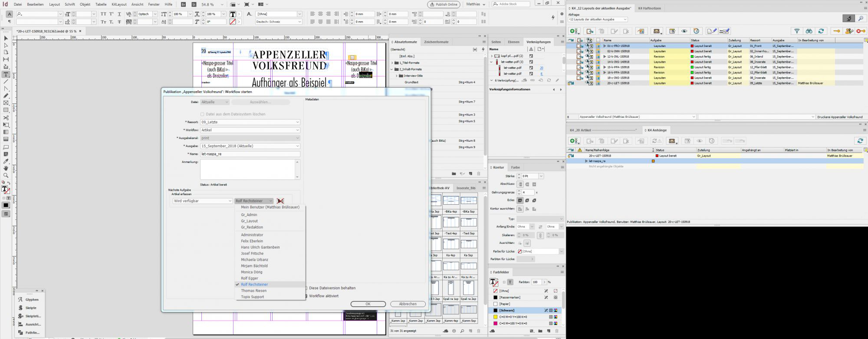Switch to the K4 Haftnotizen tab
Screen dimensions: 868x339
point(649,8)
